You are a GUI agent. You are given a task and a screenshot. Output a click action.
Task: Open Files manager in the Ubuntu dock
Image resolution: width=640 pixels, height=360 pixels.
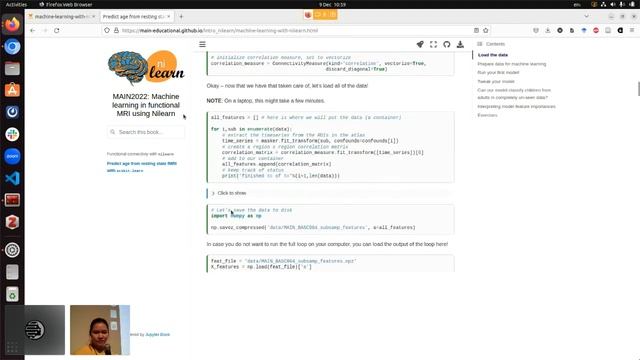(12, 68)
